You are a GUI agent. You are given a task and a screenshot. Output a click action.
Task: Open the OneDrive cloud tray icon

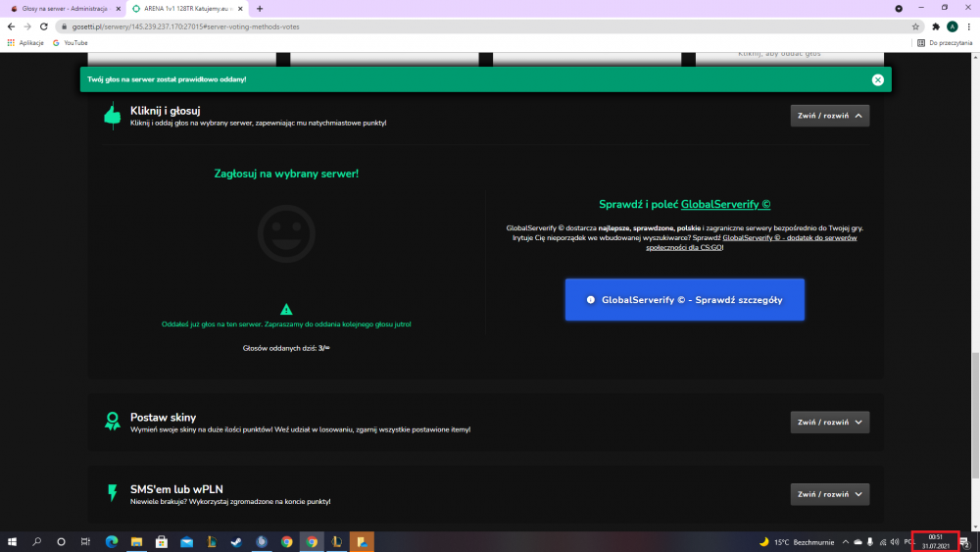pyautogui.click(x=858, y=542)
